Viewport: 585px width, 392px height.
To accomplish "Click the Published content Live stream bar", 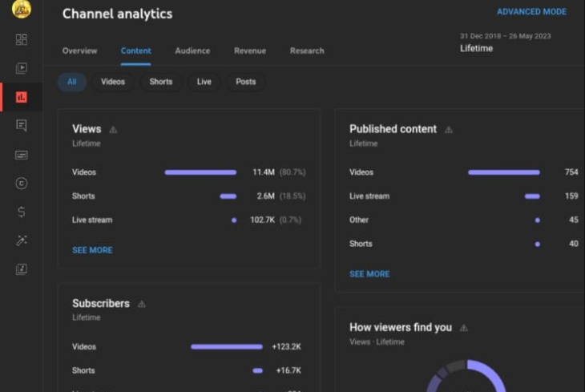I will click(x=532, y=196).
